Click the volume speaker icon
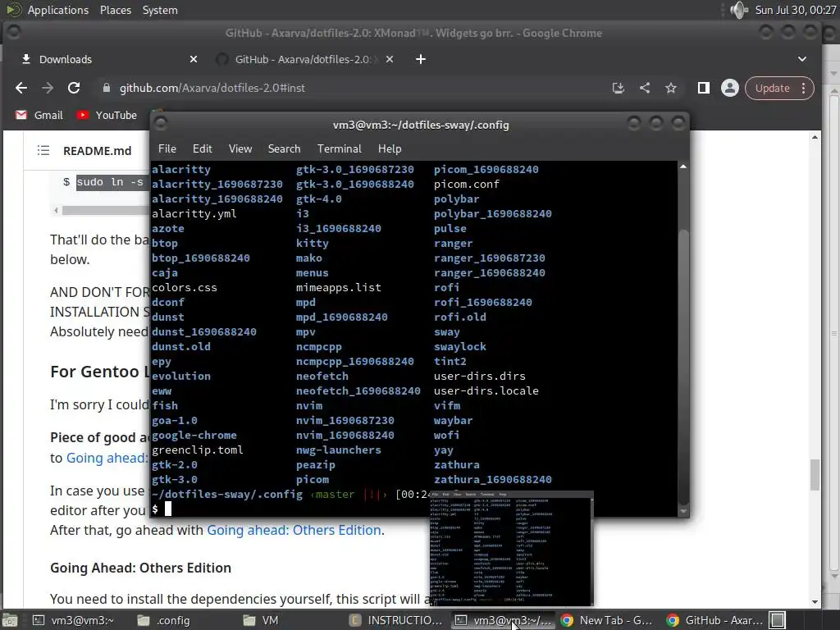This screenshot has width=840, height=630. [739, 10]
